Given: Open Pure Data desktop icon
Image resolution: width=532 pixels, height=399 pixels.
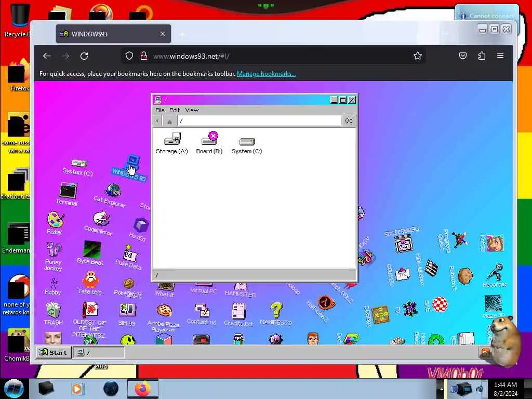Looking at the screenshot, I should tap(129, 257).
